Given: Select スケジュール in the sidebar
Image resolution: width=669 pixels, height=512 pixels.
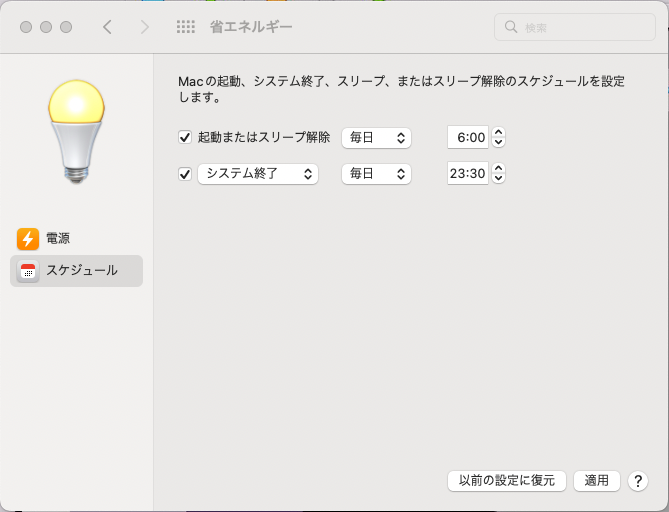Looking at the screenshot, I should tap(76, 271).
